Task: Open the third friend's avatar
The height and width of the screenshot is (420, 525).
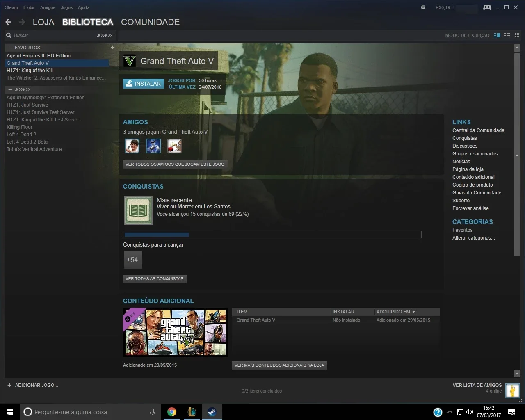Action: 175,146
